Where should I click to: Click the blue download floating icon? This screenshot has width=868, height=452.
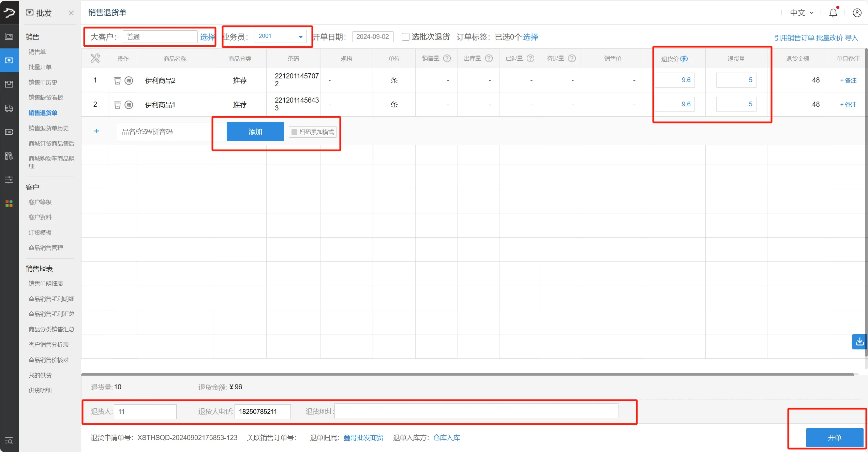(x=859, y=341)
